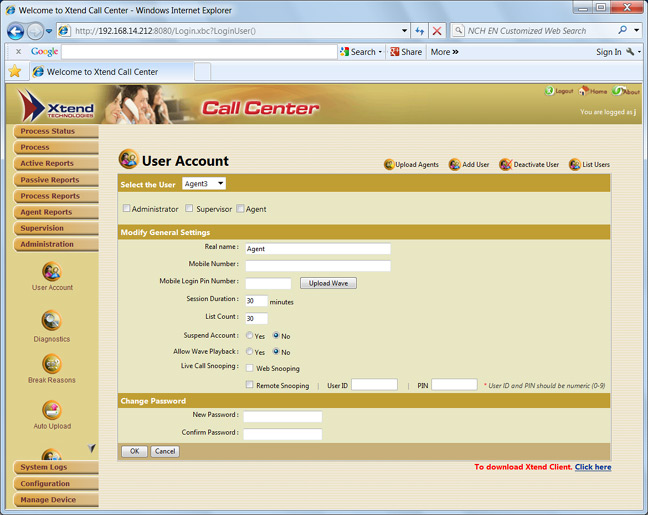This screenshot has width=648, height=515.
Task: Stop page loading with red X icon
Action: tap(437, 31)
